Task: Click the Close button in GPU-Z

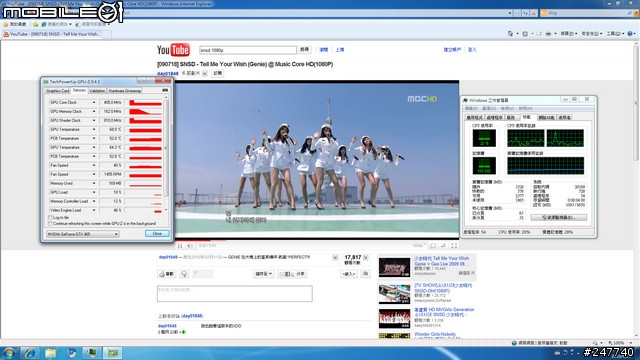Action: [x=157, y=233]
